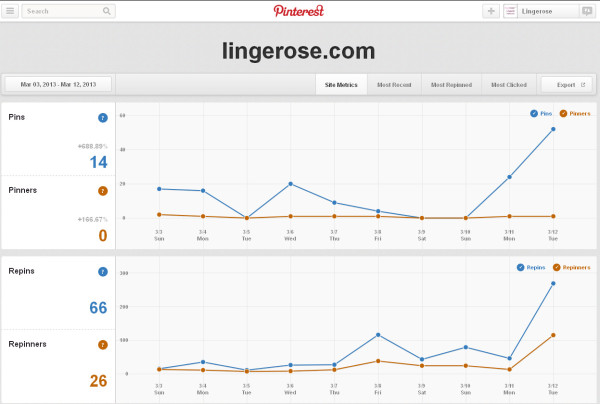Screen dimensions: 600x404
Task: Click the Pins total value 14
Action: 98,162
